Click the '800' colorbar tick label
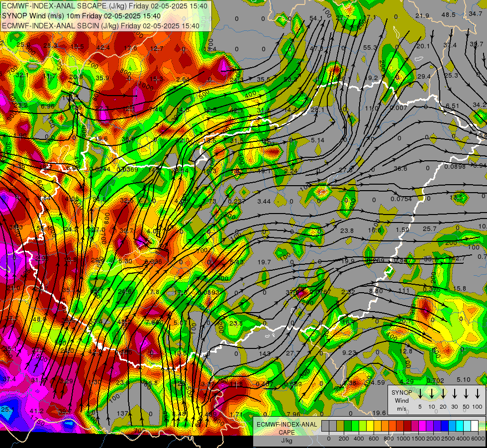This screenshot has width=487, height=448. click(x=389, y=439)
